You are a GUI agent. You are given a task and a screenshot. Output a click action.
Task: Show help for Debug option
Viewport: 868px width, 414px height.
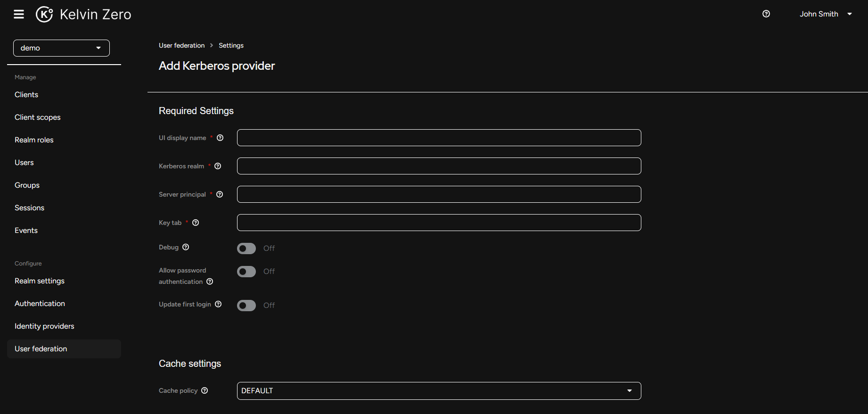[186, 247]
